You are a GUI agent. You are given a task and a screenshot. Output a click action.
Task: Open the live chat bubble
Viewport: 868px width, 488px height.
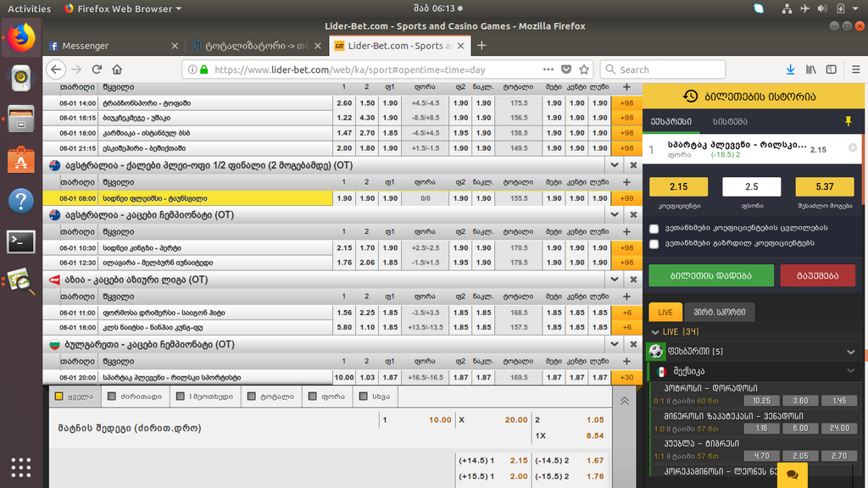click(793, 474)
